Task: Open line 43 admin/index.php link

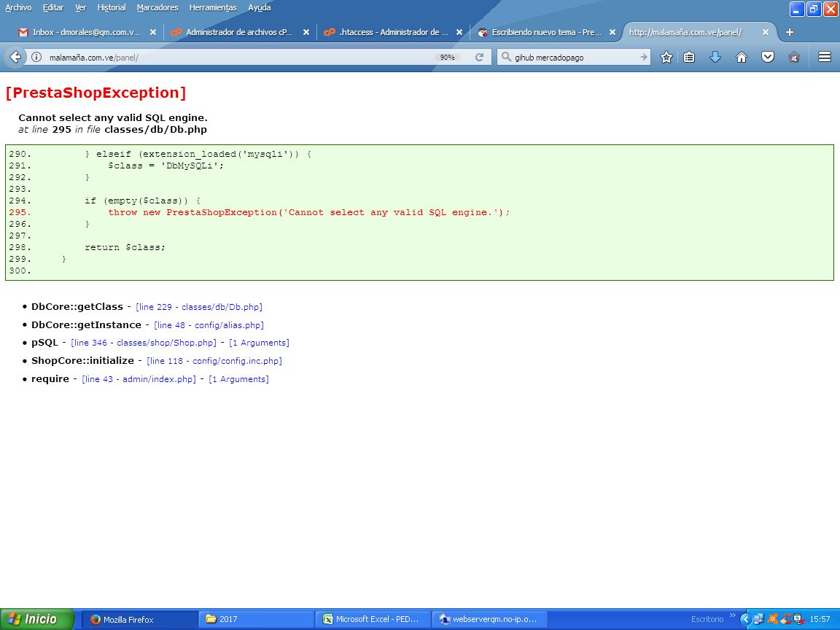Action: click(x=139, y=379)
